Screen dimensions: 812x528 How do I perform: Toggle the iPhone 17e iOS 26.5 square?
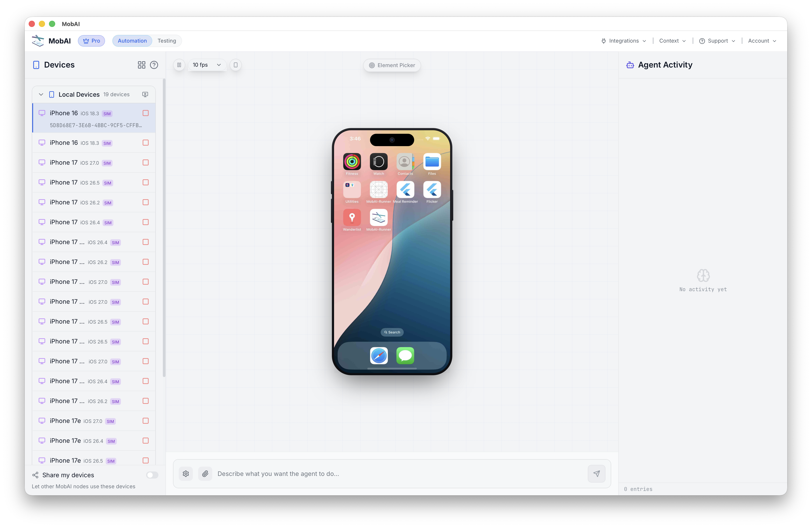(x=146, y=460)
